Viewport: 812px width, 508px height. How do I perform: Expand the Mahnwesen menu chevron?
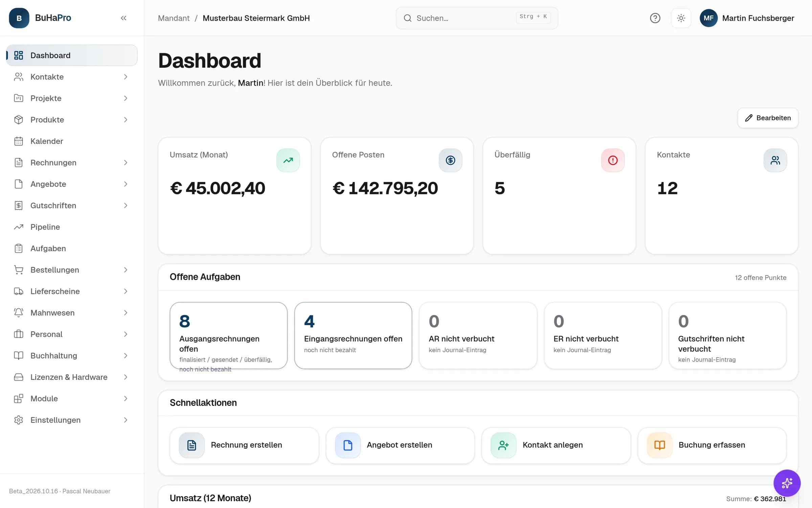[126, 313]
